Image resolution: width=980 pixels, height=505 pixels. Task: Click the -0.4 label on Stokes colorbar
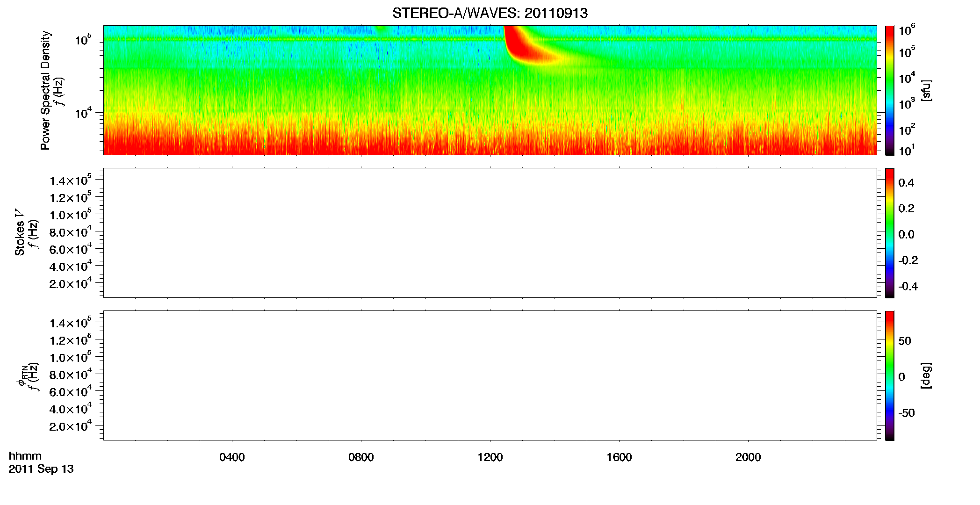click(x=908, y=286)
